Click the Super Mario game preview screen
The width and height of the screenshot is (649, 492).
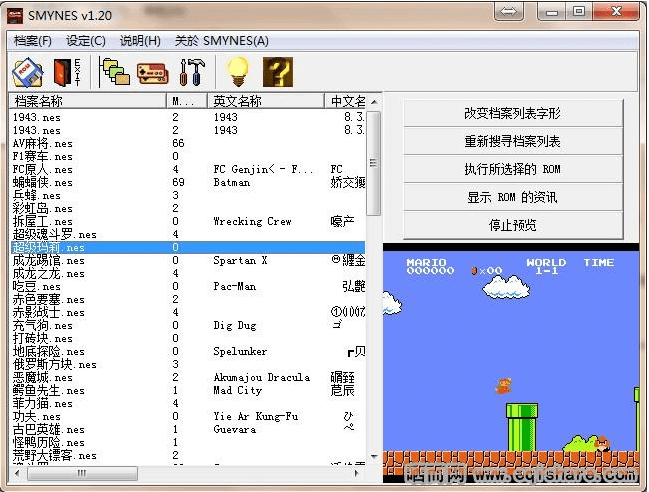coord(511,363)
